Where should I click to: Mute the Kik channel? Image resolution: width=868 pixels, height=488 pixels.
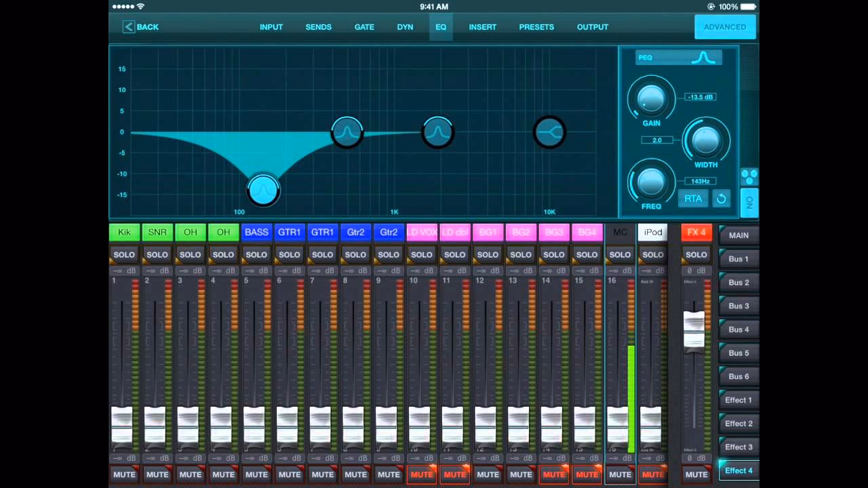[x=124, y=474]
